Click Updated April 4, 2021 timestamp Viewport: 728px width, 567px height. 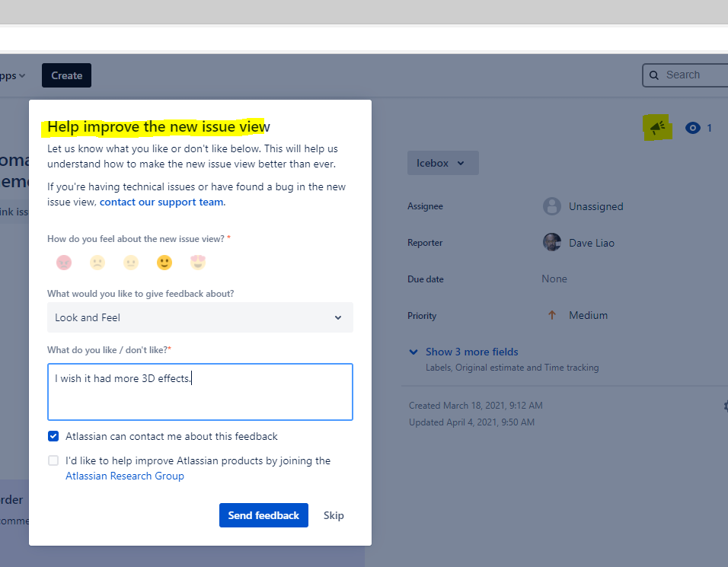(x=471, y=422)
